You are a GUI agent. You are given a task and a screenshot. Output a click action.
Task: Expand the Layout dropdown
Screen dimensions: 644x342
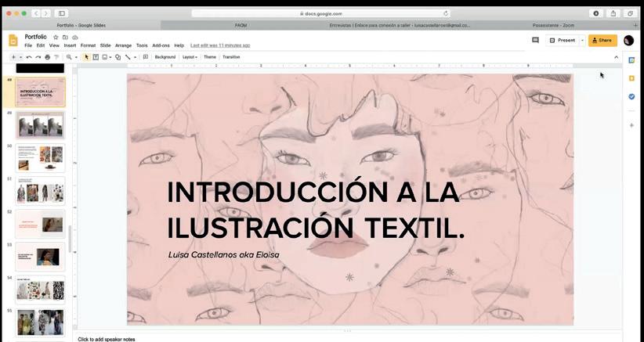pyautogui.click(x=190, y=57)
